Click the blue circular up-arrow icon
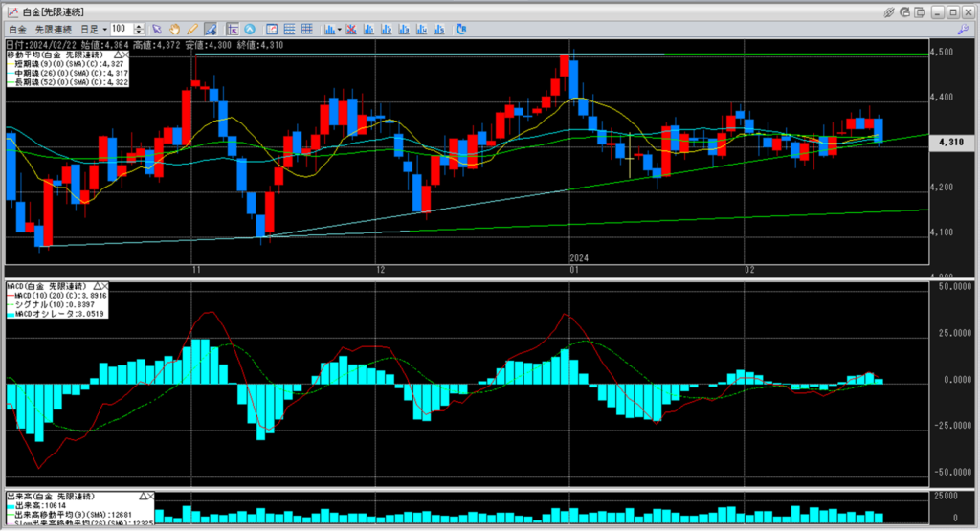Viewport: 980px width, 531px height. pos(250,30)
